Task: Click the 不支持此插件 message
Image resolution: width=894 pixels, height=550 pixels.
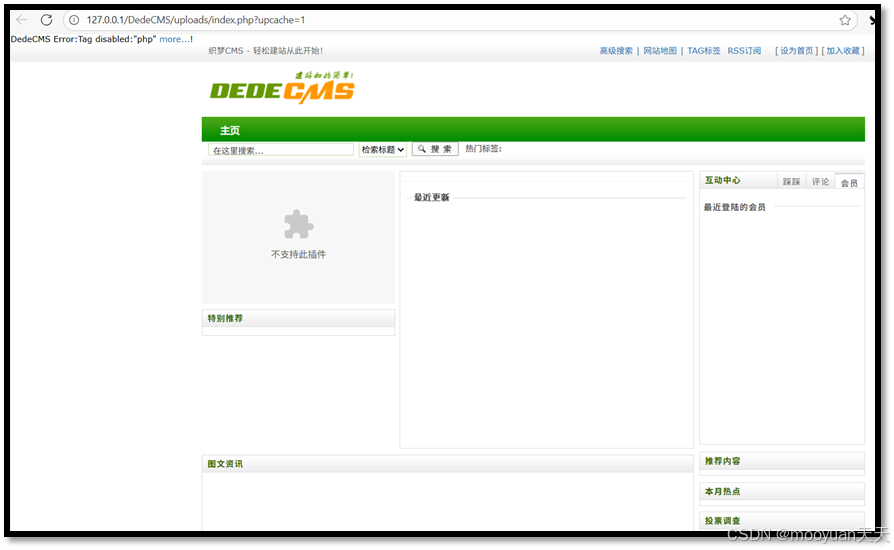Action: (x=298, y=254)
